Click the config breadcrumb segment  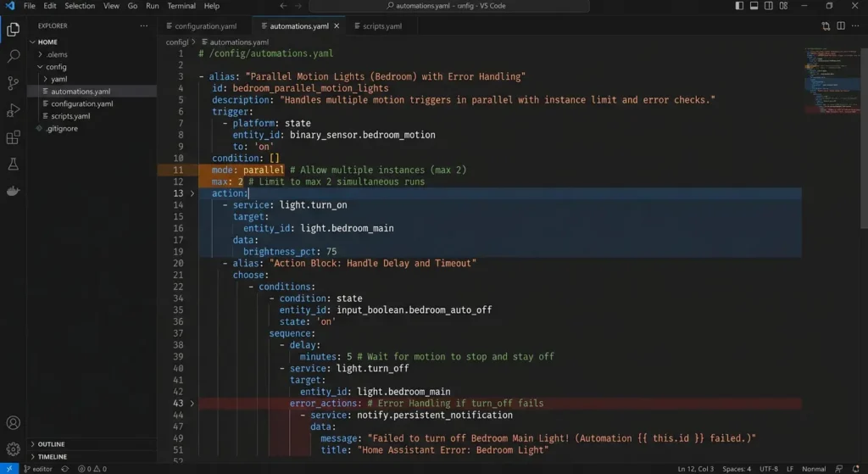coord(177,42)
